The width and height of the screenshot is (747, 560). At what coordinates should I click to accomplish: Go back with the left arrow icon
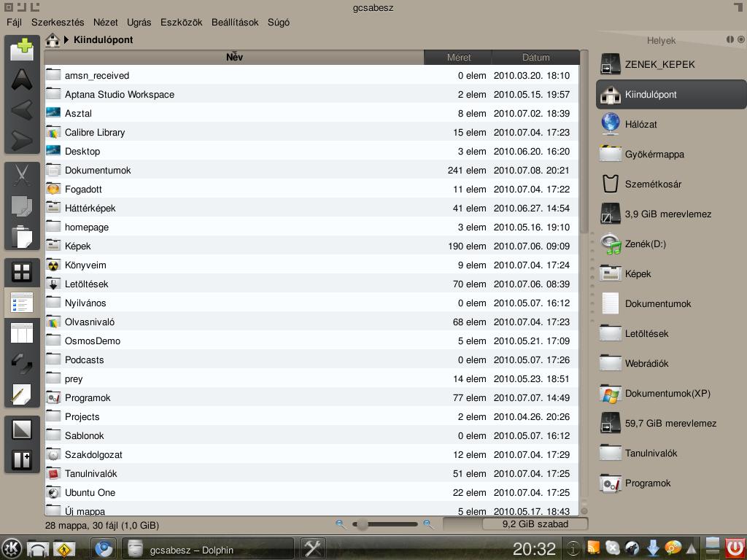point(22,109)
